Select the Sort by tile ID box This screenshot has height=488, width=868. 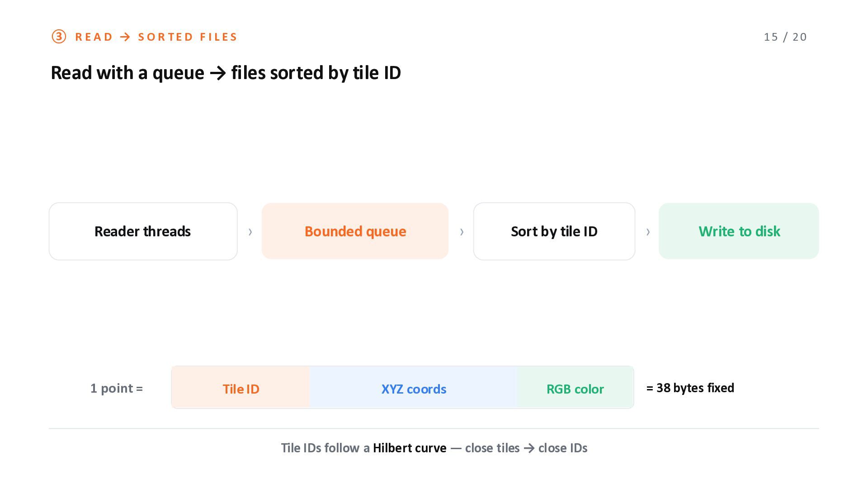click(x=554, y=231)
